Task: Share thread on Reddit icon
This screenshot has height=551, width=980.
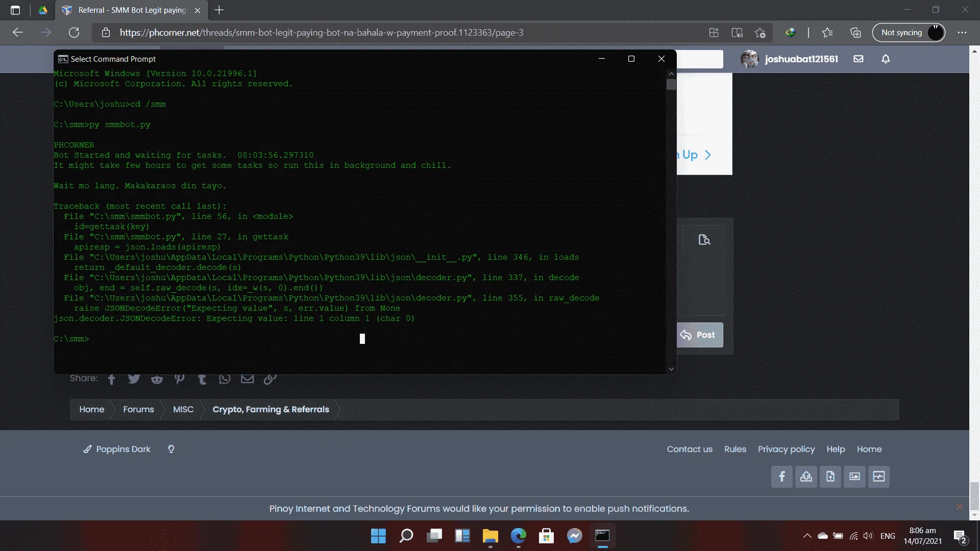Action: click(157, 379)
